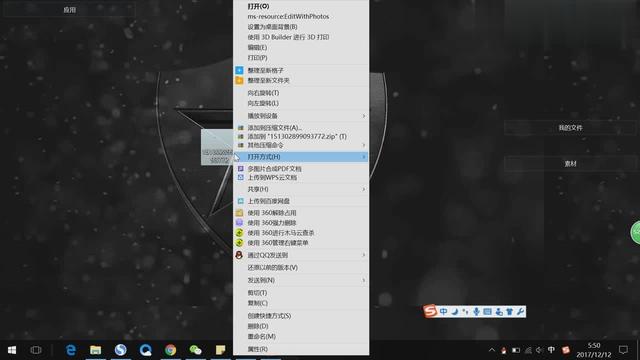Click the Sogou tray icon beside the clock

[565, 350]
